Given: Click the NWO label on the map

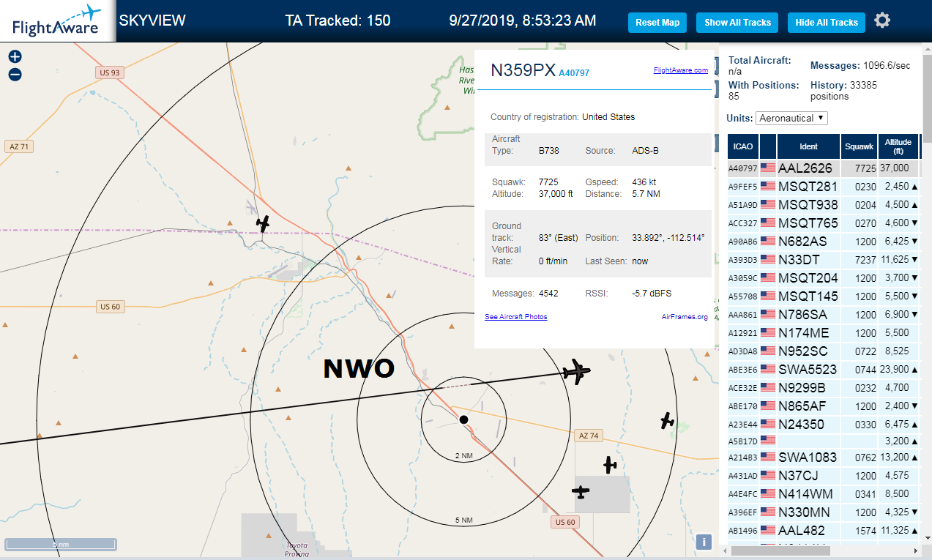Looking at the screenshot, I should (359, 369).
